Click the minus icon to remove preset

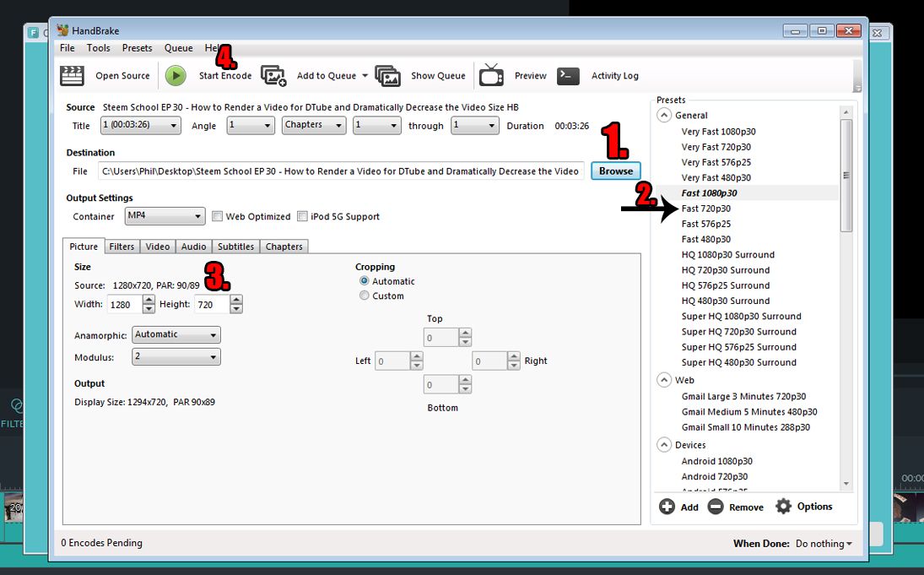click(x=716, y=507)
